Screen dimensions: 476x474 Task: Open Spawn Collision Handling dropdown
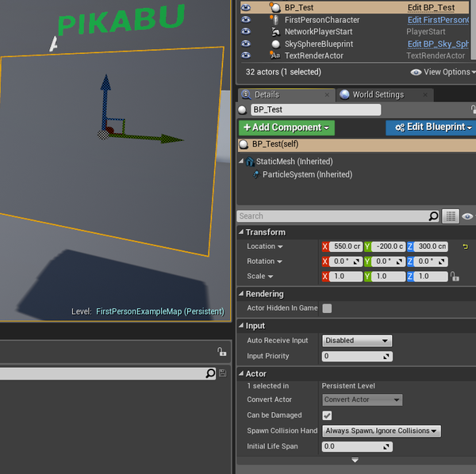381,431
